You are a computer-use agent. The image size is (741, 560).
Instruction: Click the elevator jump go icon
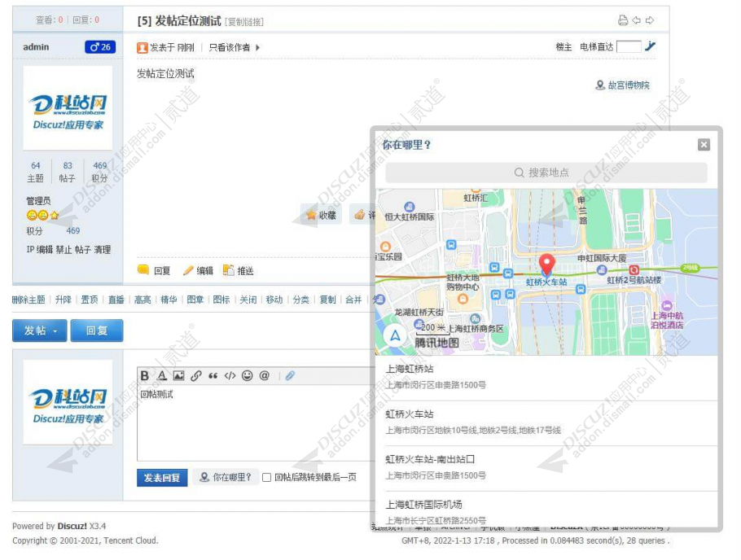click(x=651, y=46)
